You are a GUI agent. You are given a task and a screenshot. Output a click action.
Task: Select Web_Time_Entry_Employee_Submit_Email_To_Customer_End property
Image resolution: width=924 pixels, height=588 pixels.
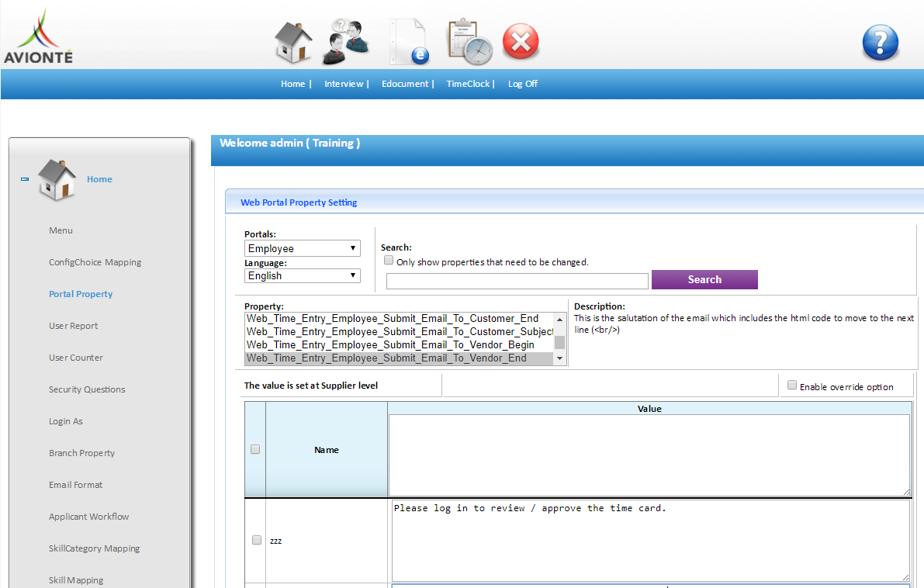399,319
